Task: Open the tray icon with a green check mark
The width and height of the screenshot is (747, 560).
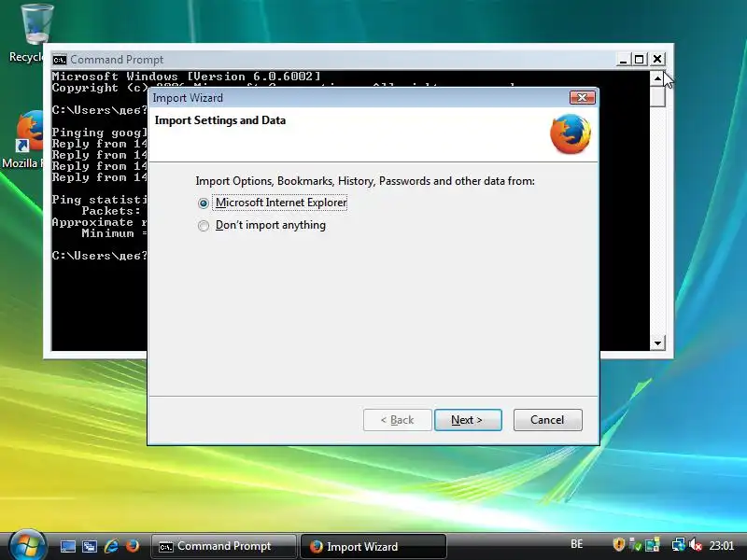Action: click(635, 544)
